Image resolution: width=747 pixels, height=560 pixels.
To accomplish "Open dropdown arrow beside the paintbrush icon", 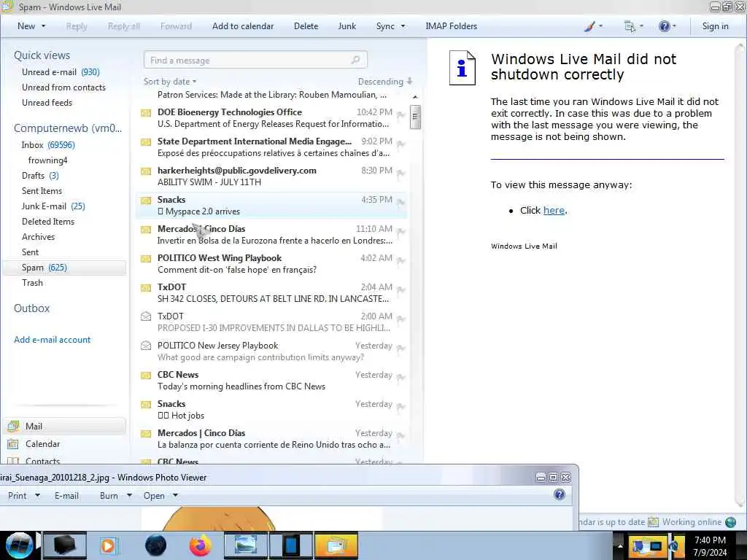I will pos(600,26).
